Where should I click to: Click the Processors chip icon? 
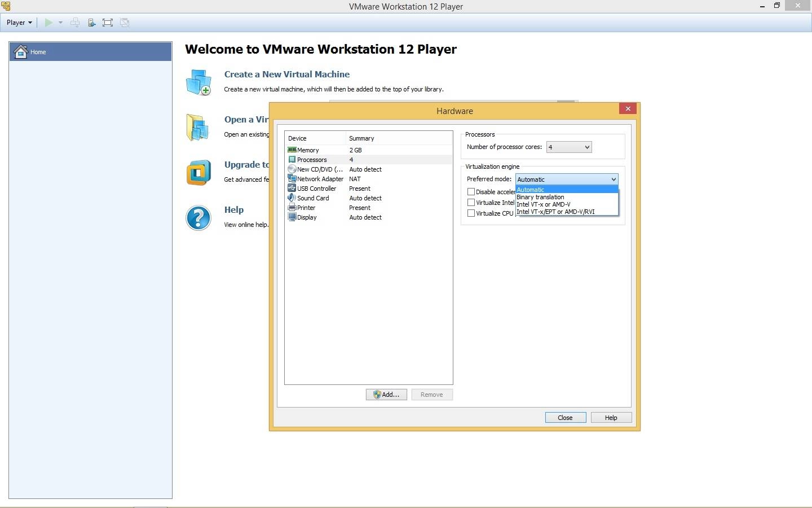pyautogui.click(x=292, y=159)
